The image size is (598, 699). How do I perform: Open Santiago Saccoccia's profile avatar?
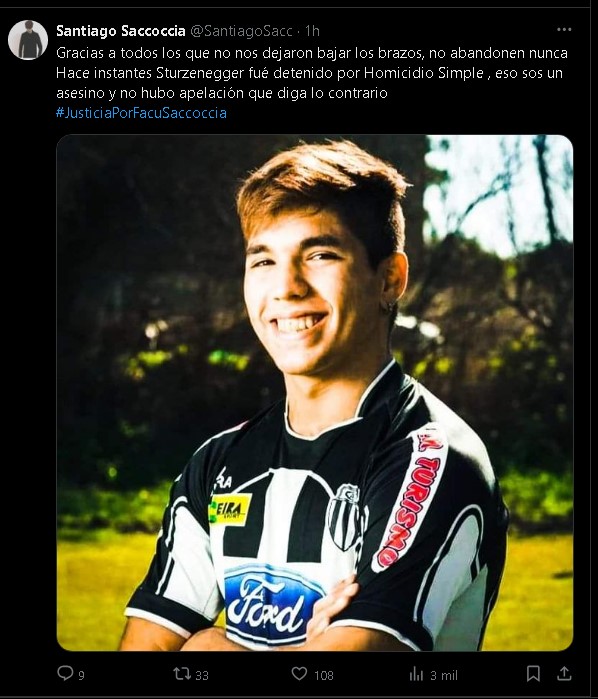click(28, 40)
